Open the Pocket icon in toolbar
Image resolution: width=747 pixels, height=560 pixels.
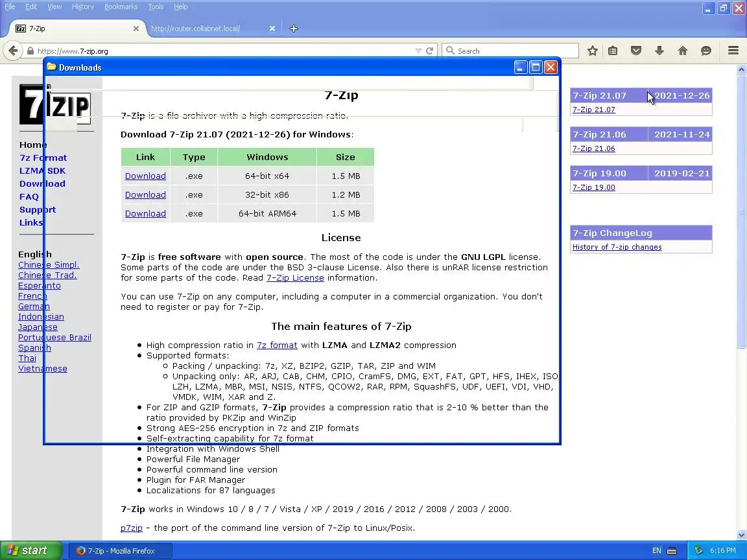[x=636, y=51]
